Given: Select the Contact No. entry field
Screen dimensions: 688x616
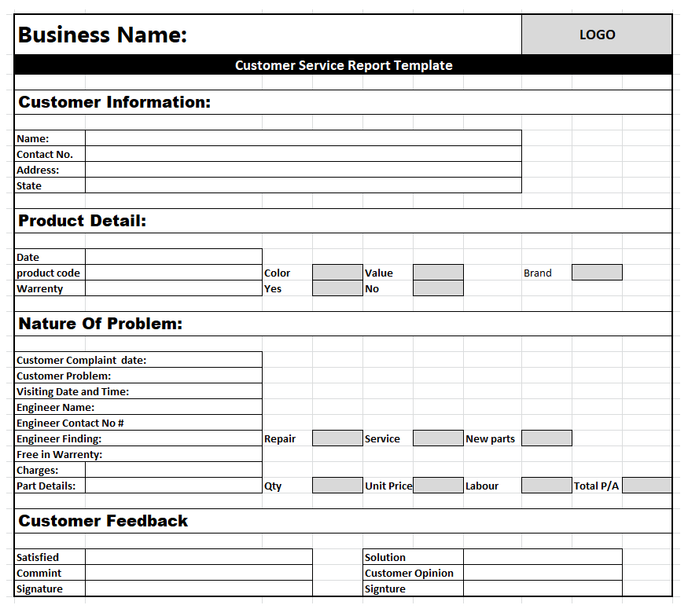Looking at the screenshot, I should point(303,154).
